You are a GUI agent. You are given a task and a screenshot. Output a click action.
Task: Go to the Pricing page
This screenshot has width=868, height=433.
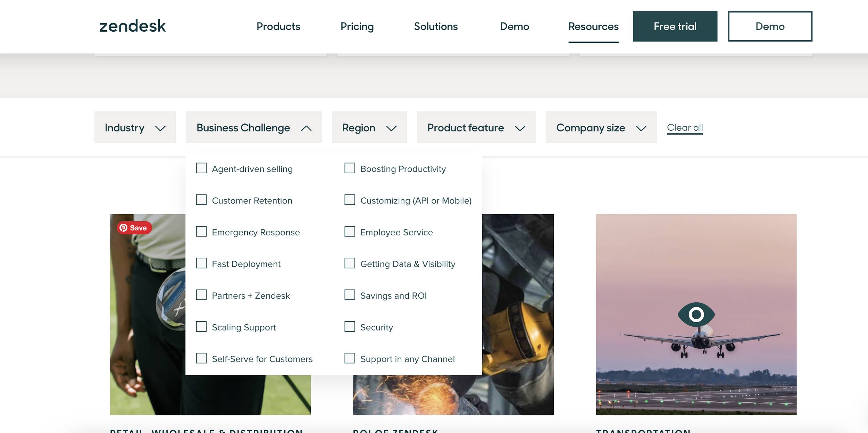point(357,26)
